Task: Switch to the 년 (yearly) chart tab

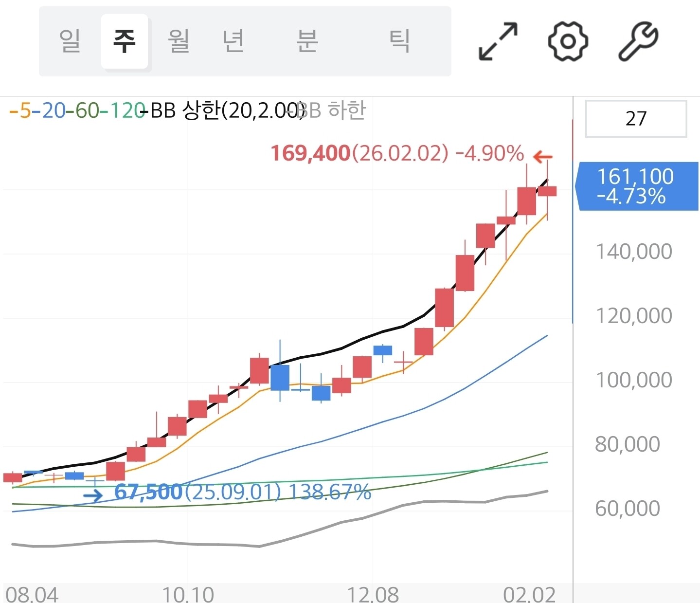Action: pos(233,41)
